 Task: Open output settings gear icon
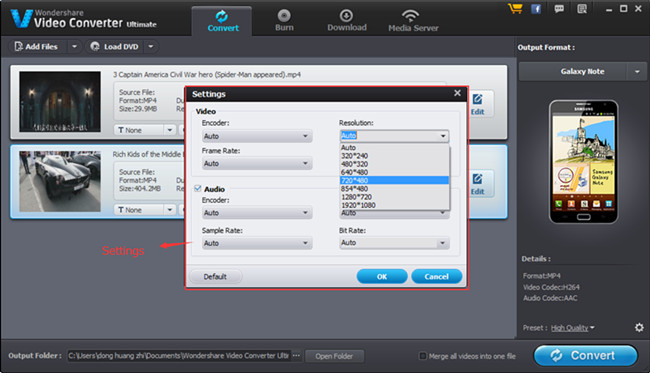tap(639, 327)
